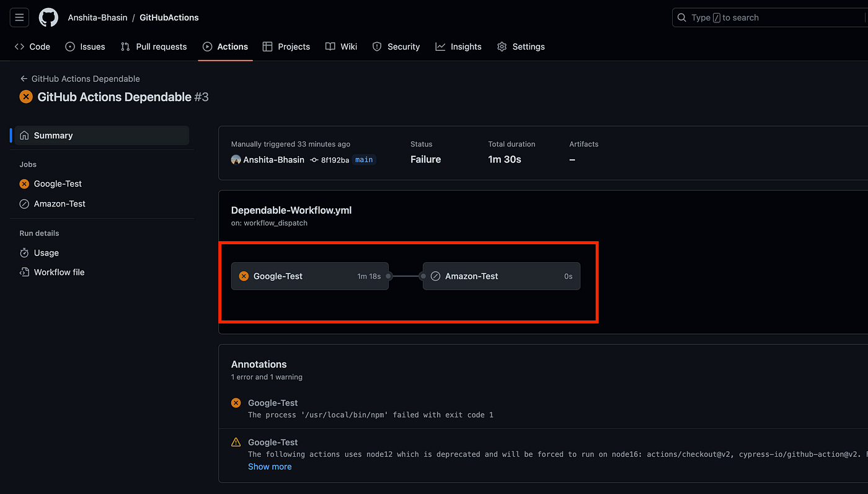Switch to the Settings tab

tap(521, 46)
